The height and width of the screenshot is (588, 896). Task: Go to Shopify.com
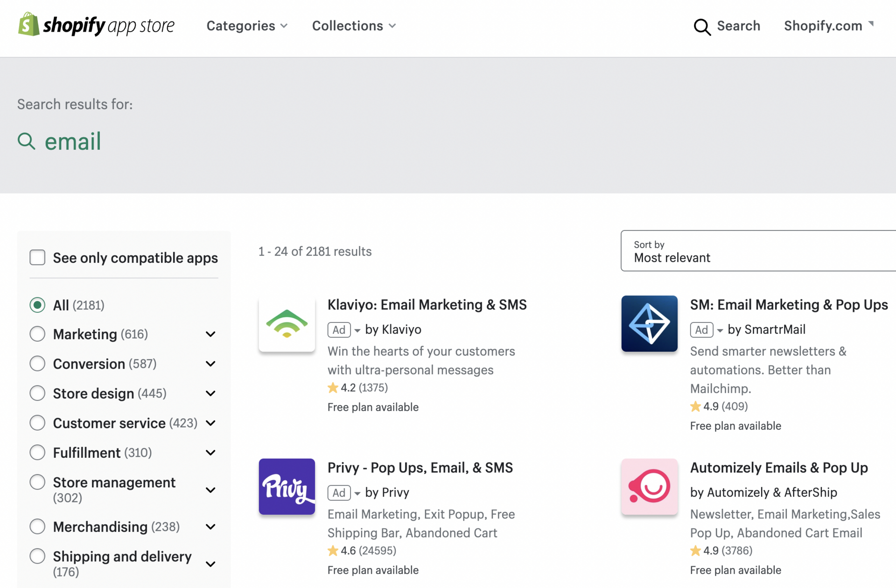pyautogui.click(x=823, y=26)
